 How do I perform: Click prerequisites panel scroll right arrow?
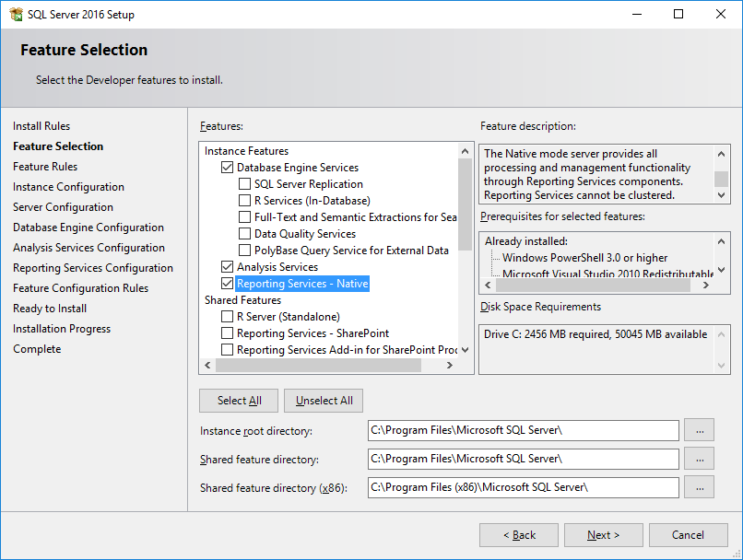click(x=706, y=285)
